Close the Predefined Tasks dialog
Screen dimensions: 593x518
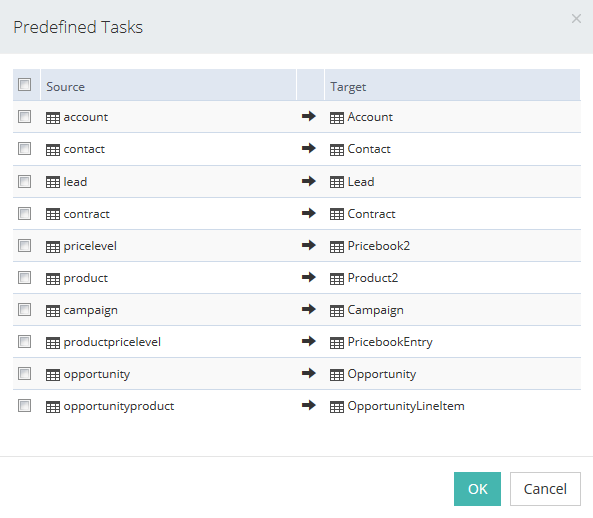pos(576,19)
